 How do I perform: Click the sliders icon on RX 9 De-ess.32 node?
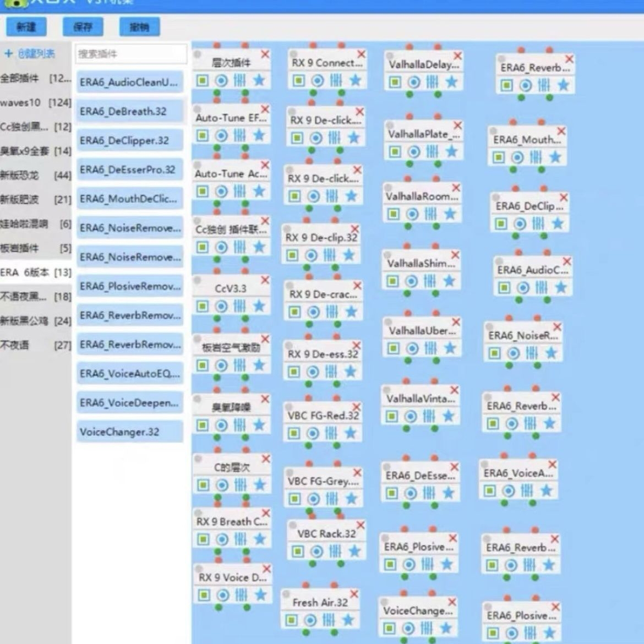pyautogui.click(x=331, y=372)
